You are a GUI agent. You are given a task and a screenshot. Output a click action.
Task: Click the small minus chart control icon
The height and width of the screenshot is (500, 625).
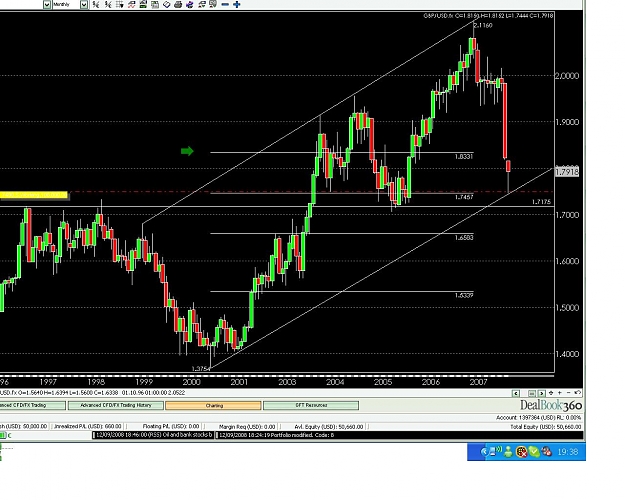point(568,393)
